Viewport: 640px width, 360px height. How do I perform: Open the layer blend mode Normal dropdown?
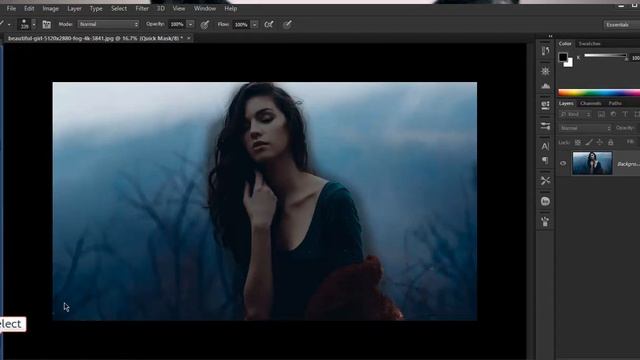[x=585, y=128]
